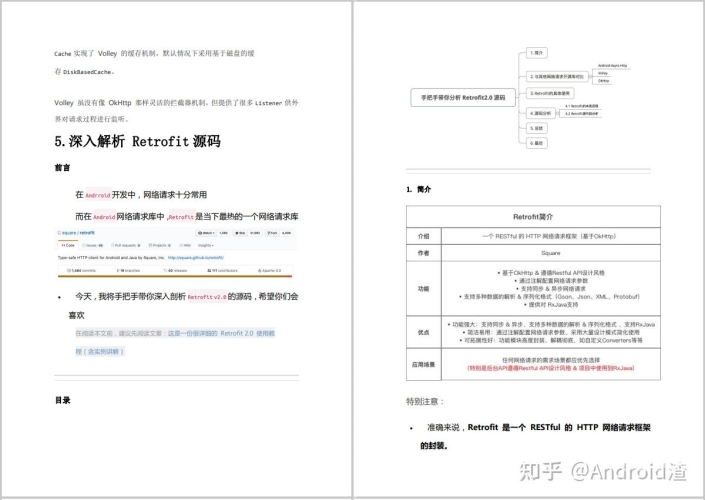Click the section heading 1. 简介
This screenshot has height=500, width=705.
419,189
